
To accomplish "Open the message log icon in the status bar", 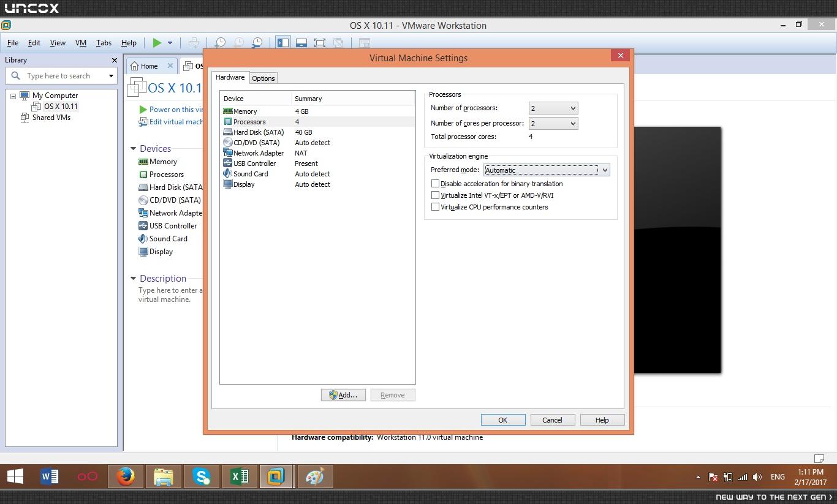I will click(819, 459).
